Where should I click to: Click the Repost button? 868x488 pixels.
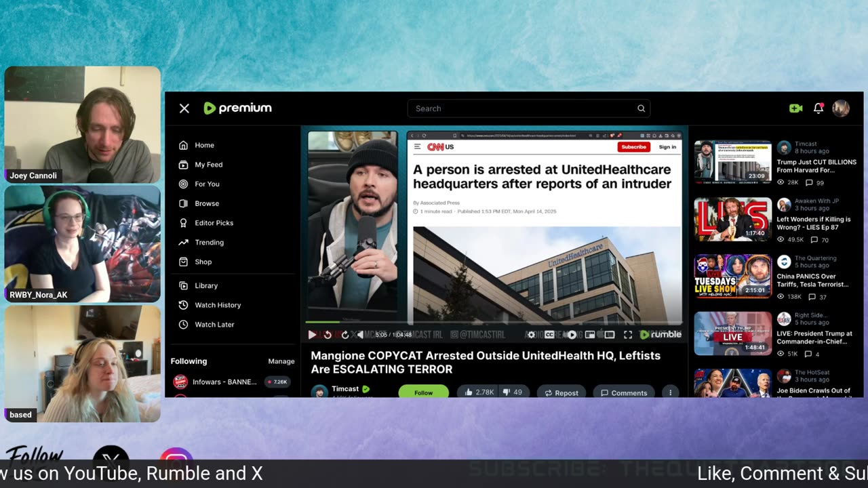click(561, 392)
